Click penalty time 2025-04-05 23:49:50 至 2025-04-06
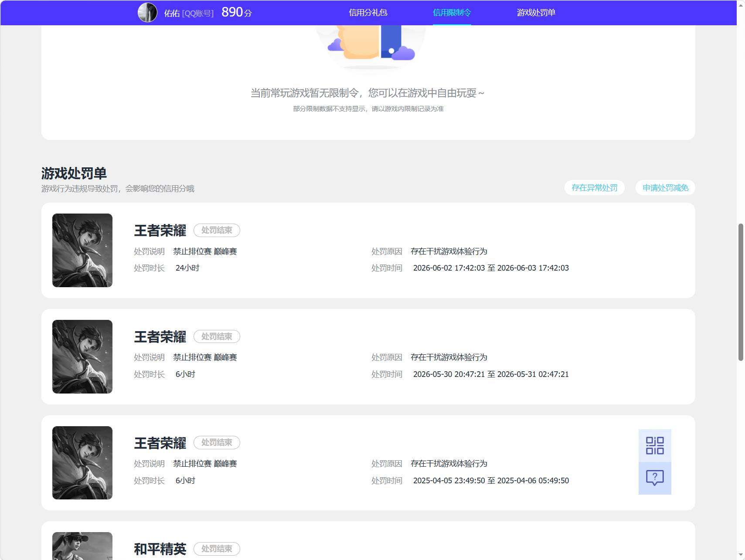Image resolution: width=745 pixels, height=560 pixels. 491,481
